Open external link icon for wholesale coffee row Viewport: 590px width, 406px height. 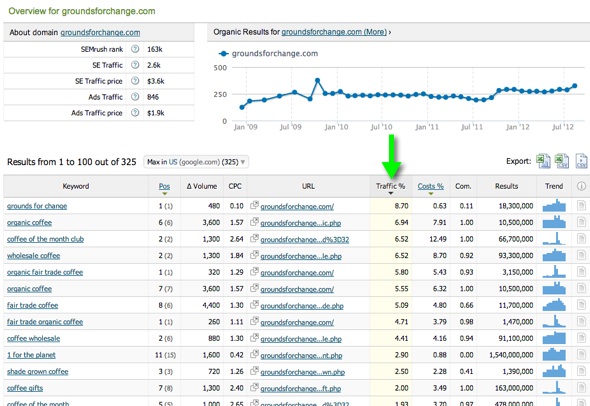click(x=254, y=255)
